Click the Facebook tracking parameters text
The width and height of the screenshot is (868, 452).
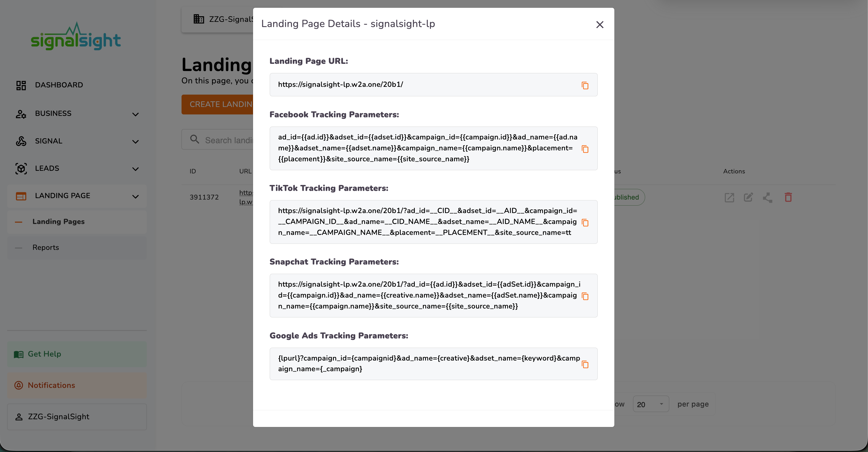click(428, 148)
